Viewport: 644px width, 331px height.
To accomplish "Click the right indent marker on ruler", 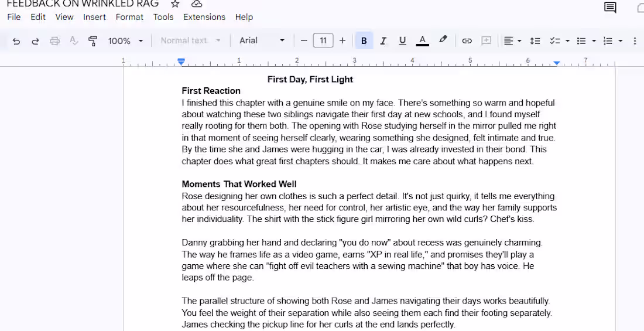I will (557, 63).
